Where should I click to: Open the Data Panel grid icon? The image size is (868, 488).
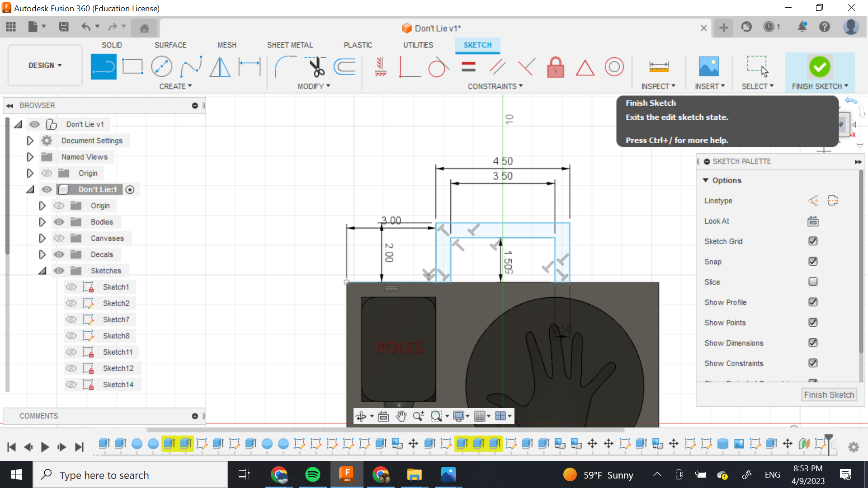tap(11, 27)
